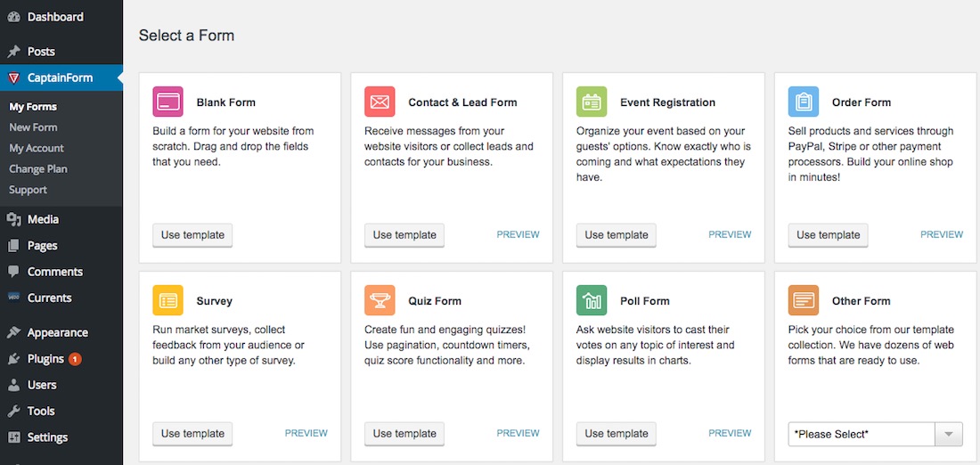
Task: Click the orange Other Form icon
Action: click(x=804, y=301)
